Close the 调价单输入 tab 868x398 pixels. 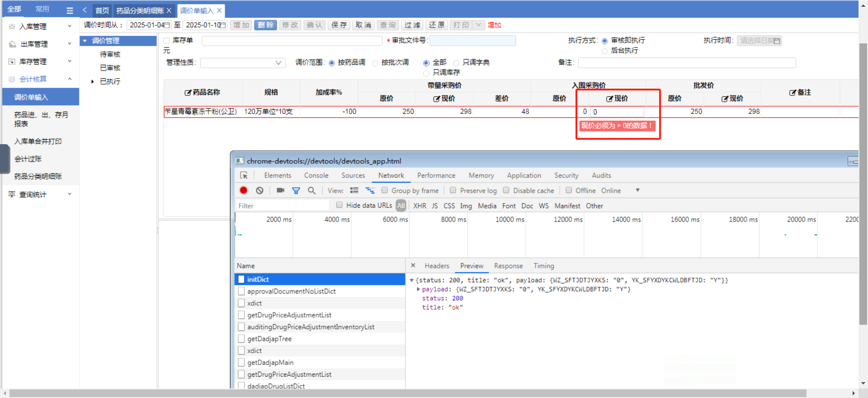[219, 10]
